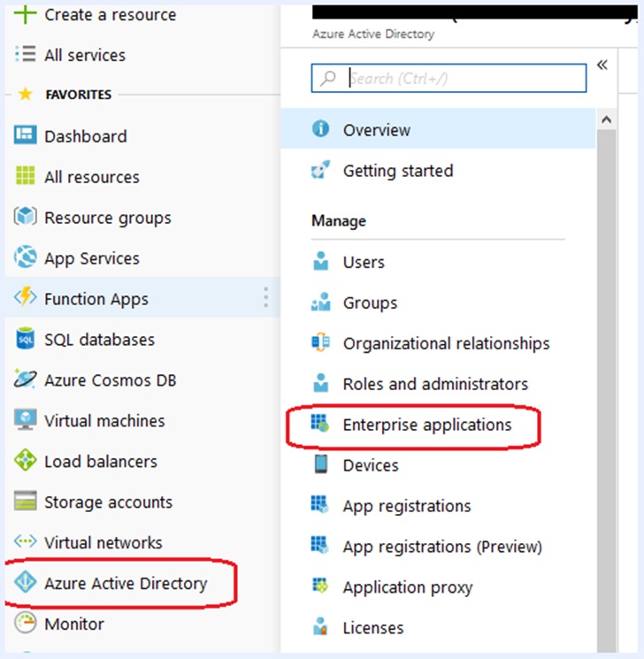The height and width of the screenshot is (659, 644).
Task: Click the Devices phone icon
Action: [321, 465]
